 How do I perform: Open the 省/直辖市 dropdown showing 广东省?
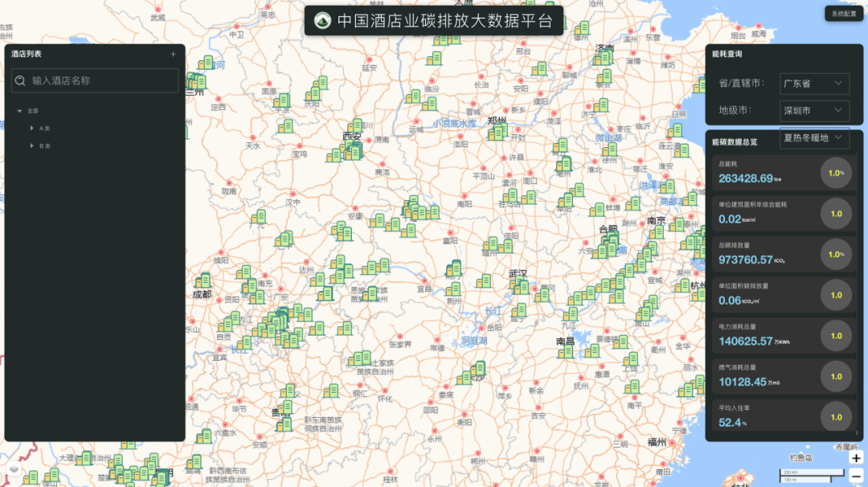(x=813, y=84)
